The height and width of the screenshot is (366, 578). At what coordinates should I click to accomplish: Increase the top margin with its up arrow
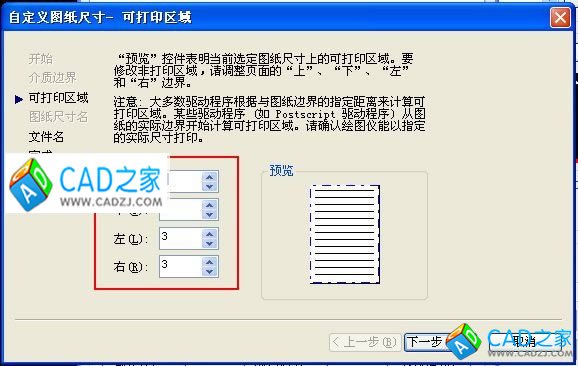(210, 177)
